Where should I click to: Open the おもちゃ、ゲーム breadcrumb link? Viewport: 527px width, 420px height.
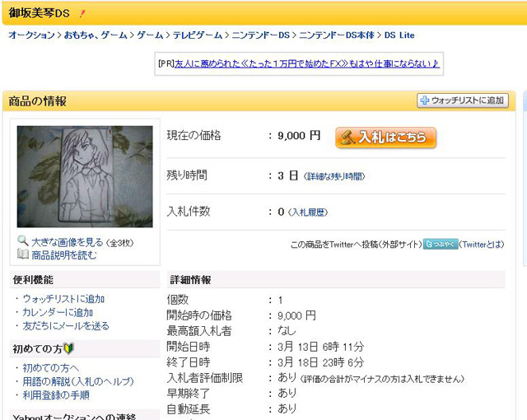[x=96, y=35]
